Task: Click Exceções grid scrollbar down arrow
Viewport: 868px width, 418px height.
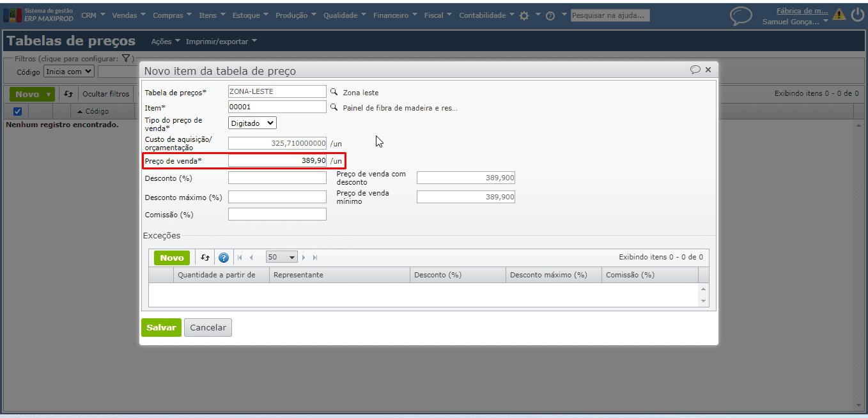Action: tap(704, 301)
